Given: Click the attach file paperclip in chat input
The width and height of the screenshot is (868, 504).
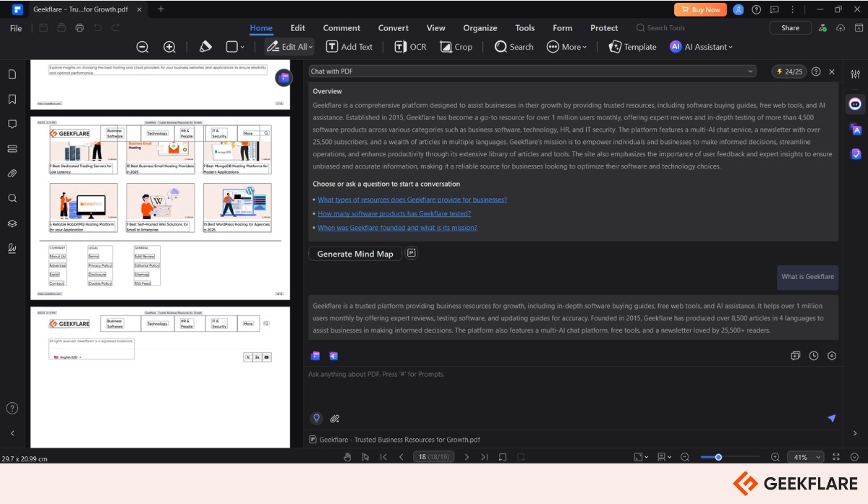Looking at the screenshot, I should click(335, 418).
